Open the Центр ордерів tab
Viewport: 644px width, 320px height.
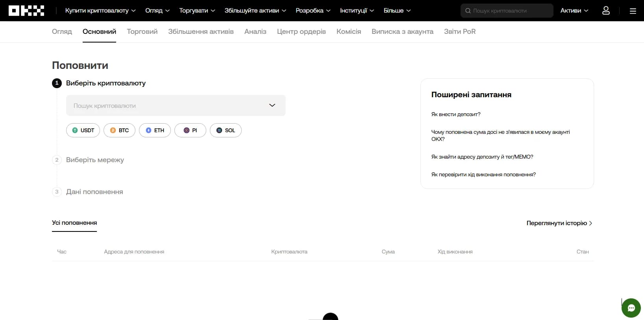(302, 31)
